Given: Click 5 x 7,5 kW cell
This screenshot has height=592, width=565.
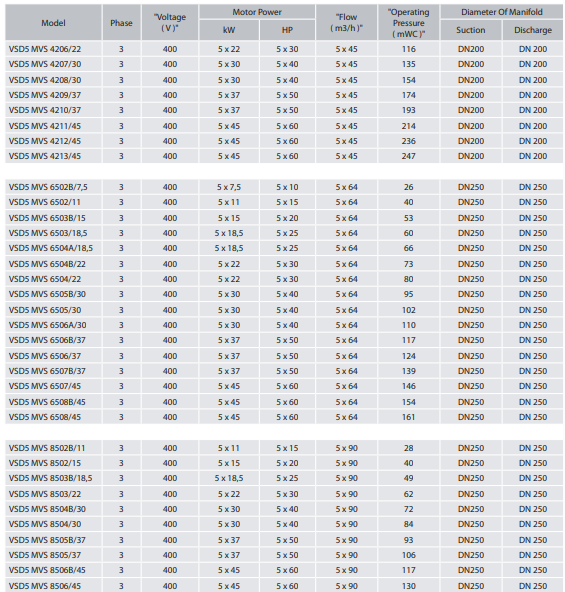Looking at the screenshot, I should pos(229,187).
